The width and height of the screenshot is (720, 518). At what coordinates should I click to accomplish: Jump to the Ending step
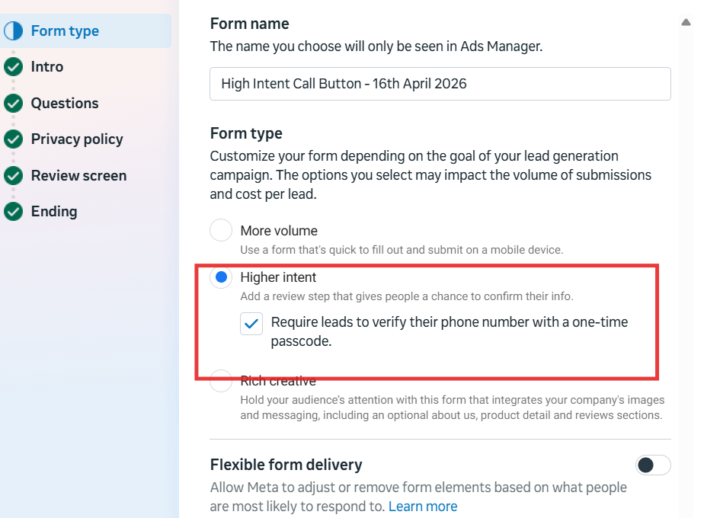(54, 211)
